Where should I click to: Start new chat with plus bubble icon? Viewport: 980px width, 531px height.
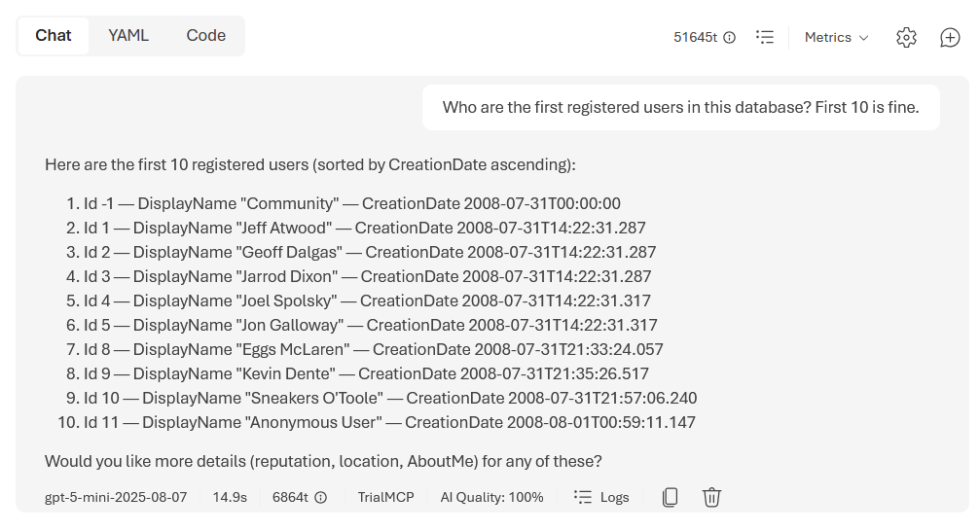(x=950, y=37)
